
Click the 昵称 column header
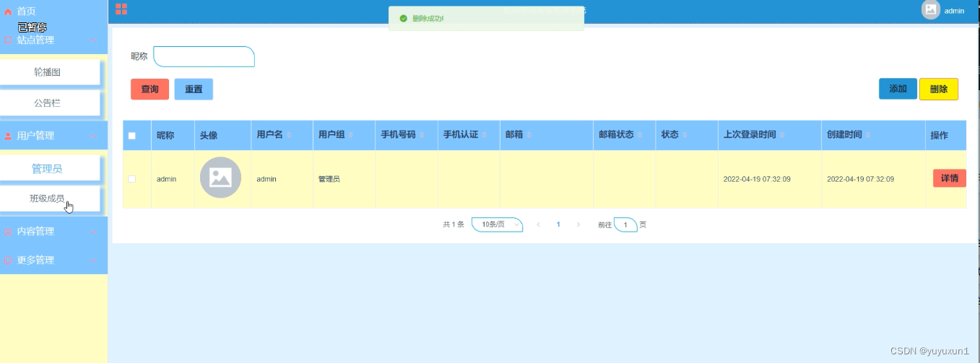(165, 135)
